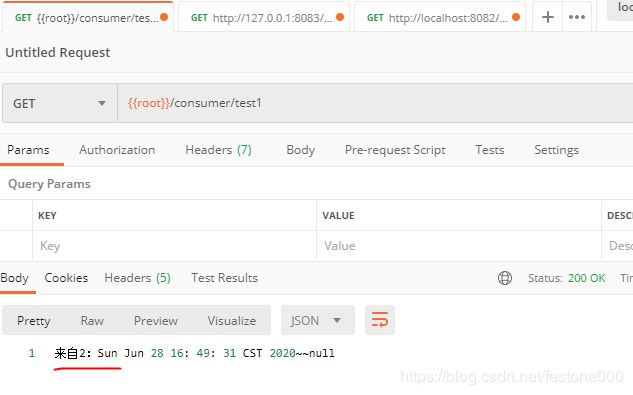Click the request URL field
The width and height of the screenshot is (633, 395).
(x=375, y=103)
